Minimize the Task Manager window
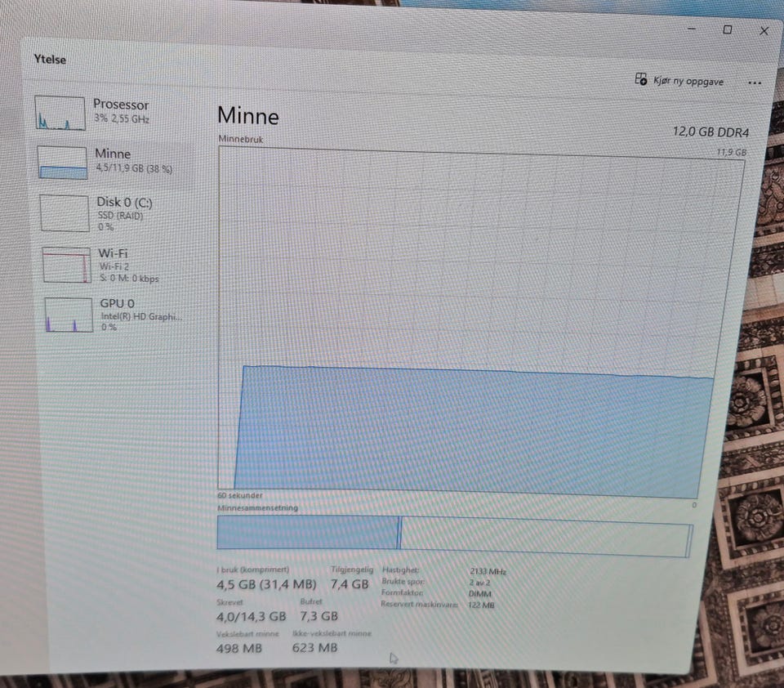Screen dimensions: 784x688 pos(692,29)
